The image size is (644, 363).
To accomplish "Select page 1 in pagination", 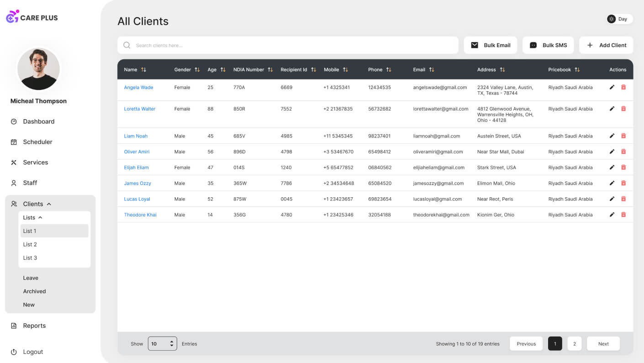I will [555, 344].
